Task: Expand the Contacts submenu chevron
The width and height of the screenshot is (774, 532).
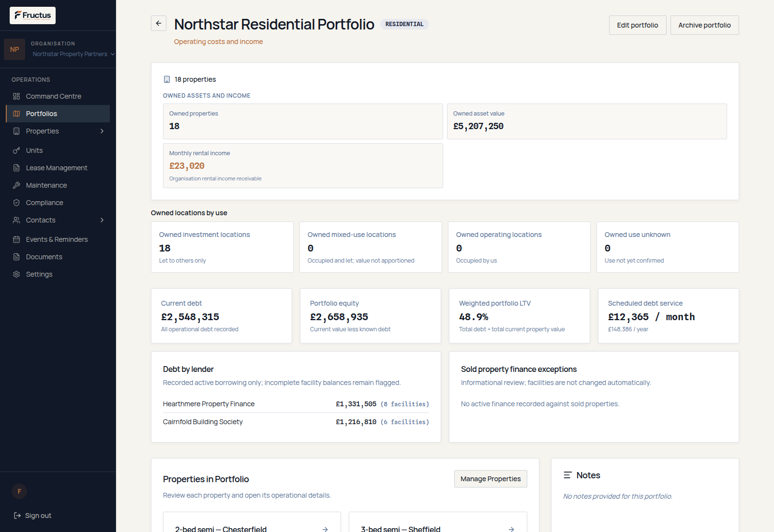Action: pos(102,220)
